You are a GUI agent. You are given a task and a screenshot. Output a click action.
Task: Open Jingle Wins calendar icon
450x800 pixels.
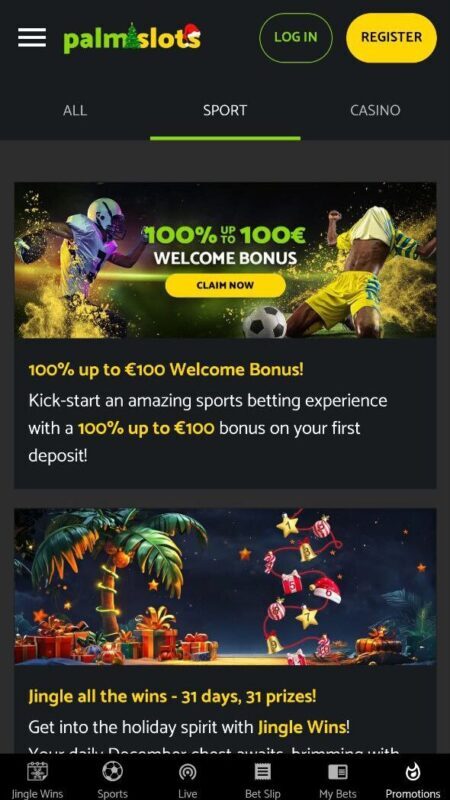point(37,771)
